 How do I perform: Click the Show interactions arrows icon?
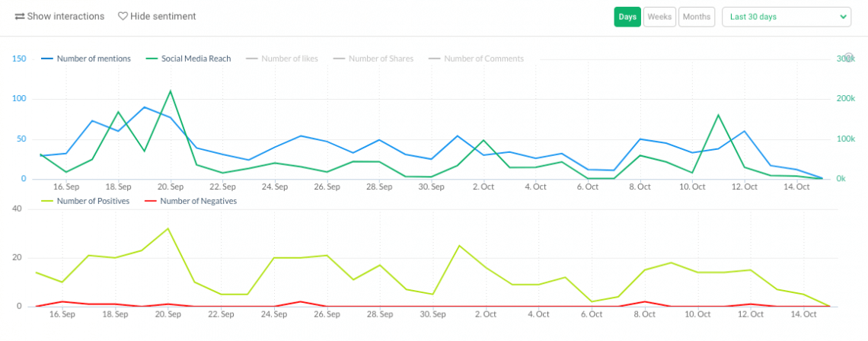pos(20,16)
